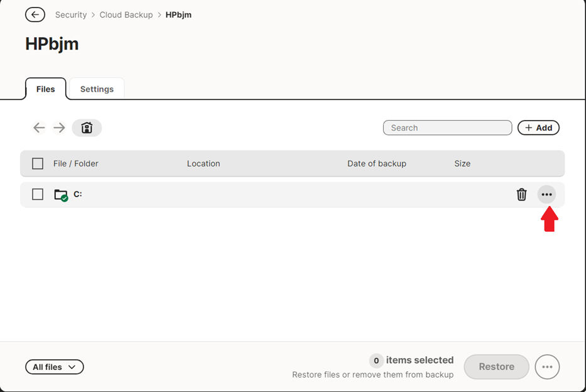Open bottom more actions ellipsis button

point(547,367)
